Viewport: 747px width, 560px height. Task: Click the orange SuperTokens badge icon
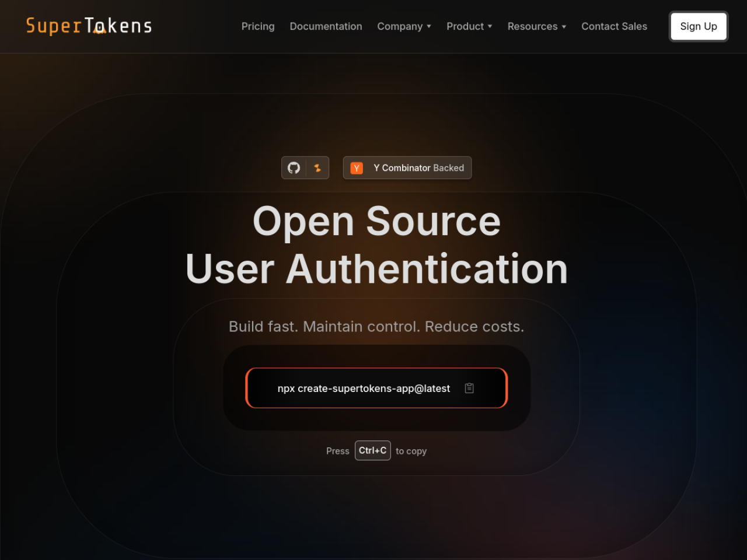(317, 168)
